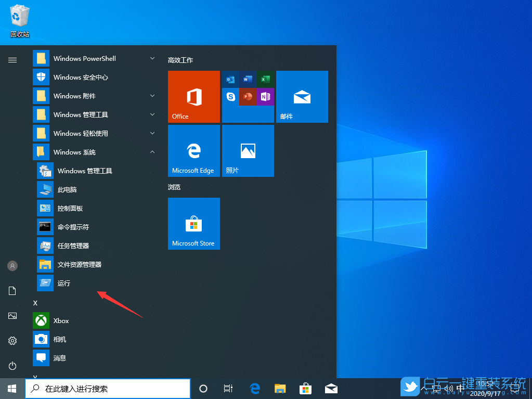
Task: Click the taskbar Start button
Action: pos(10,388)
